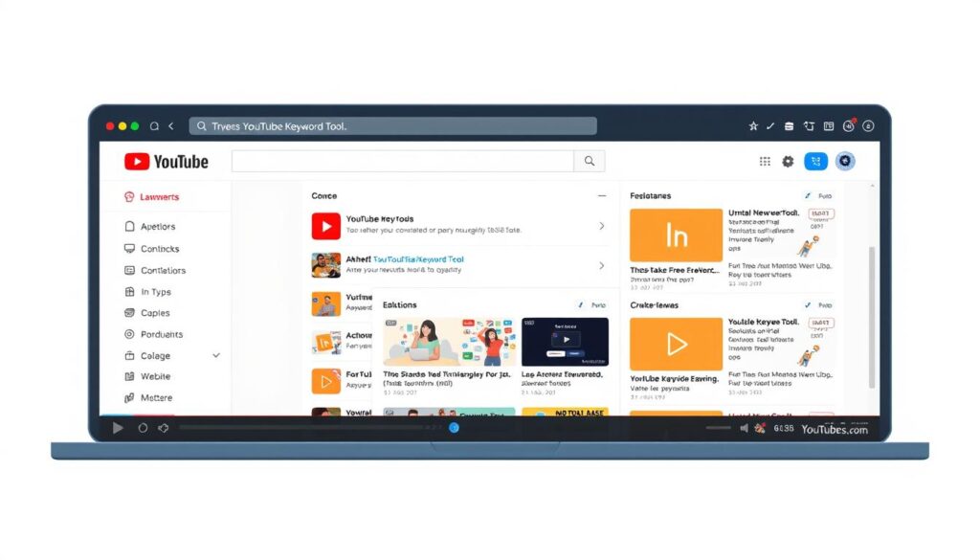Click the blue playhead on progress bar
This screenshot has height=560, width=980.
pyautogui.click(x=455, y=428)
